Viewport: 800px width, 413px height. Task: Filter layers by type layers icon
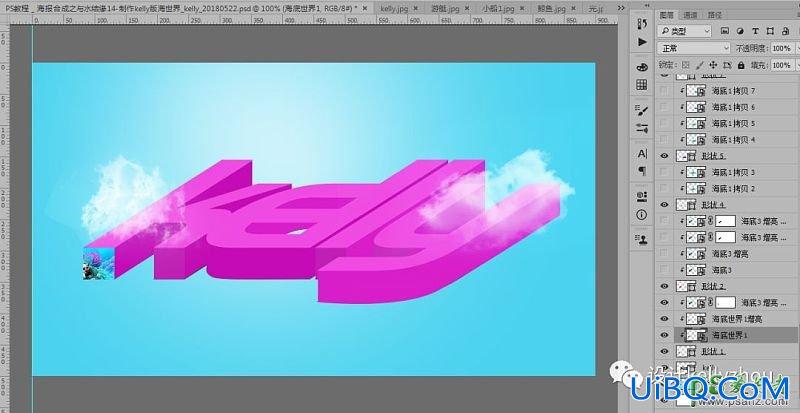[x=756, y=31]
